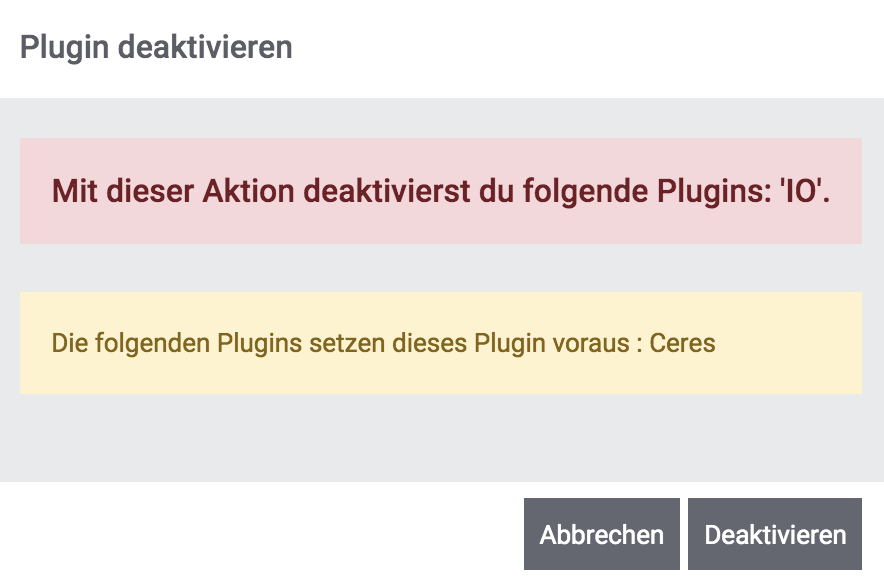
Task: Click the Abbrechen button
Action: click(601, 535)
